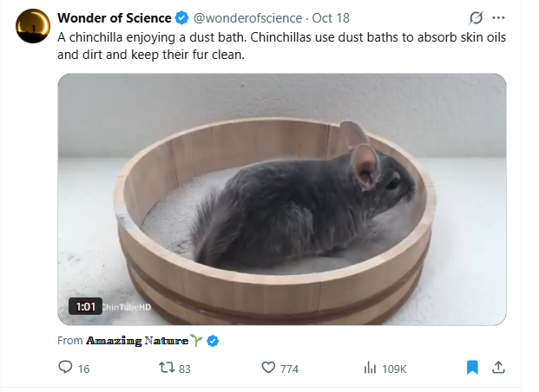539x392 pixels.
Task: Click the tweet text about chinchilla dust bath
Action: click(x=281, y=46)
